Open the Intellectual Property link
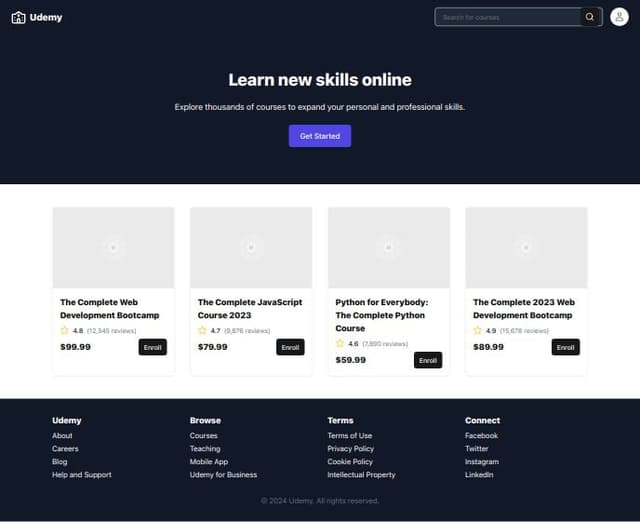 [x=361, y=475]
